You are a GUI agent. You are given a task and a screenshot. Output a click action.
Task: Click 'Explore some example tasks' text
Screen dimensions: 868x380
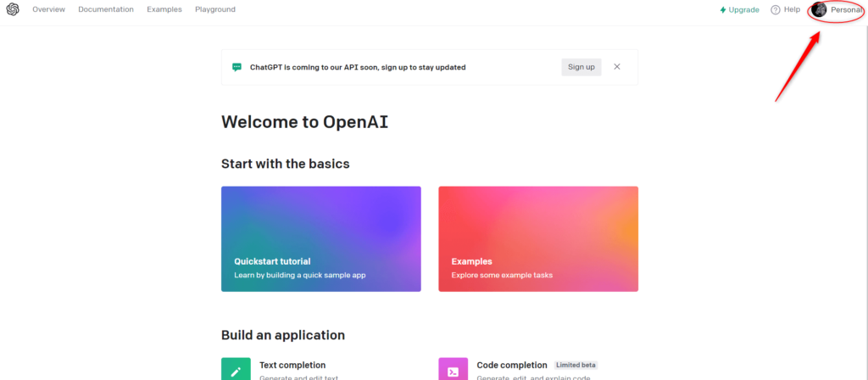[502, 275]
